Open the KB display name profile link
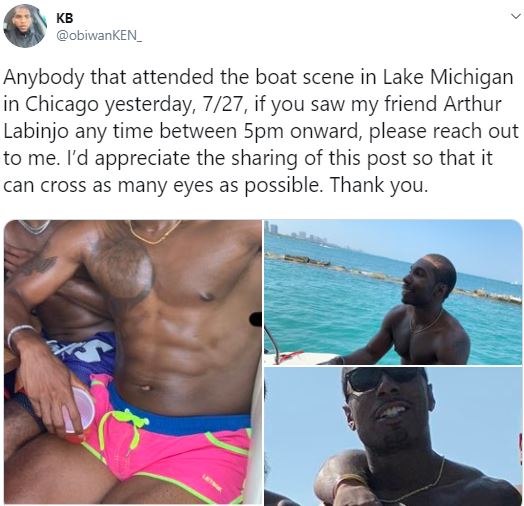524x506 pixels. tap(65, 18)
